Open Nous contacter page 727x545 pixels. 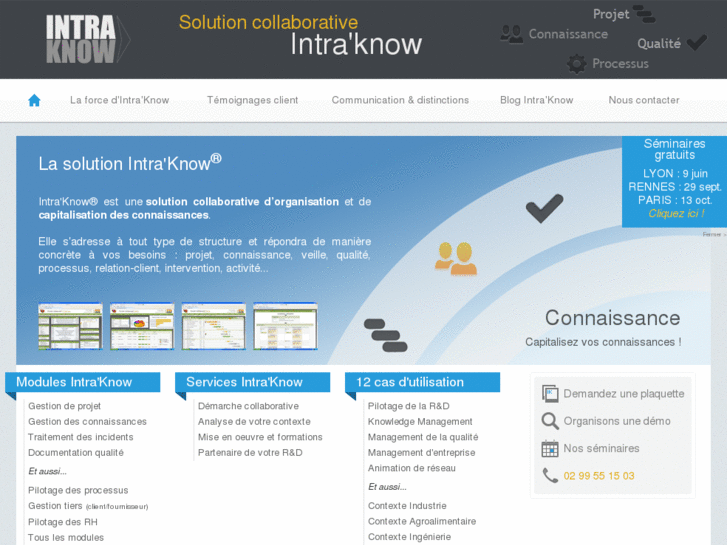pyautogui.click(x=644, y=100)
